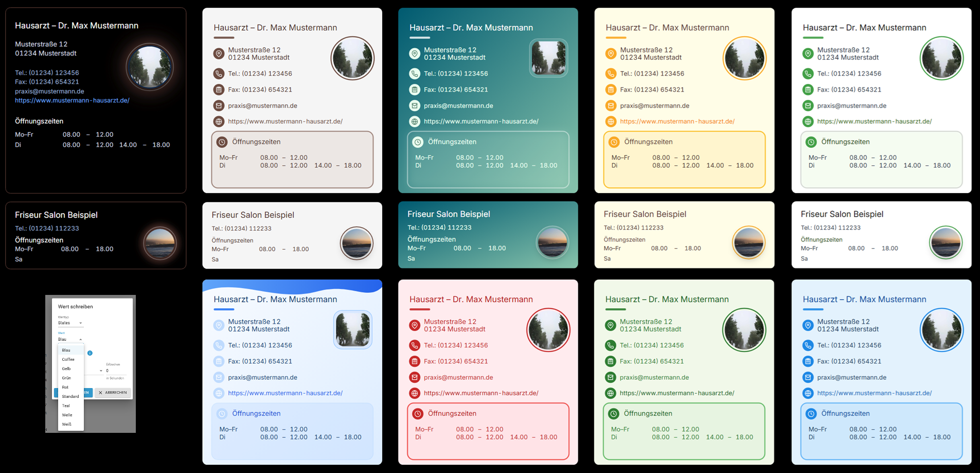
Task: Click the email icon in light green card
Action: pos(610,377)
